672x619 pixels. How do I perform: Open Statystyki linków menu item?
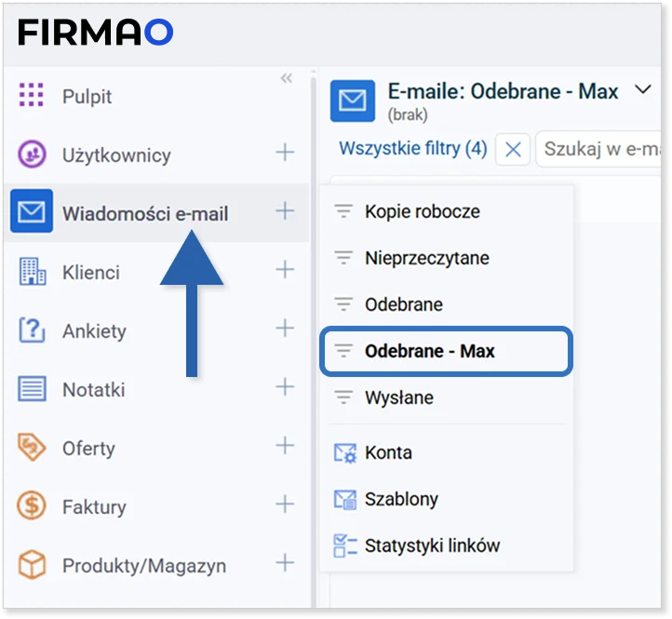[432, 545]
